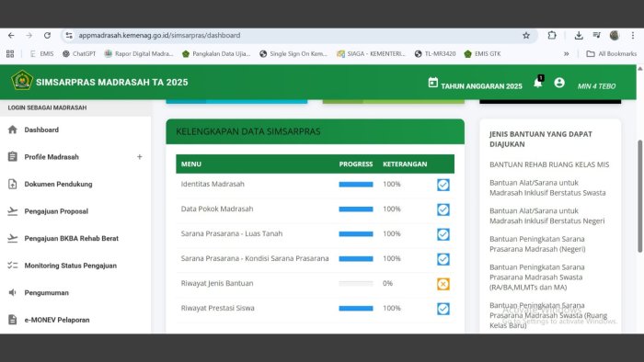Open Monitoring Status Pengajuan menu item
The width and height of the screenshot is (644, 362).
[x=75, y=266]
